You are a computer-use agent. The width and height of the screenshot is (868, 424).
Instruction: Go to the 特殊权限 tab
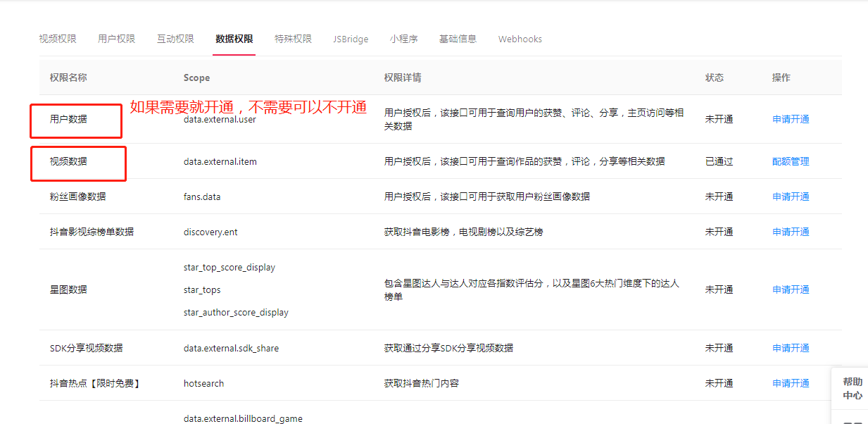(293, 39)
